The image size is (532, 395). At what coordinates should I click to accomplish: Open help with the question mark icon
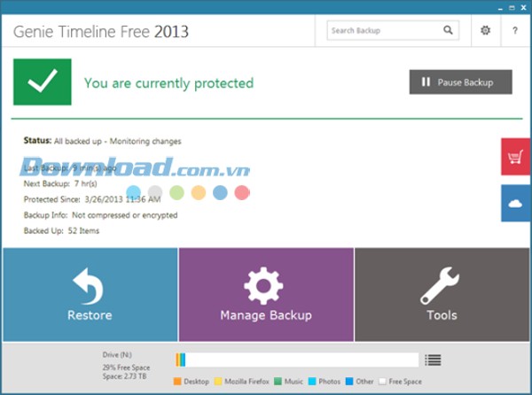coord(515,31)
